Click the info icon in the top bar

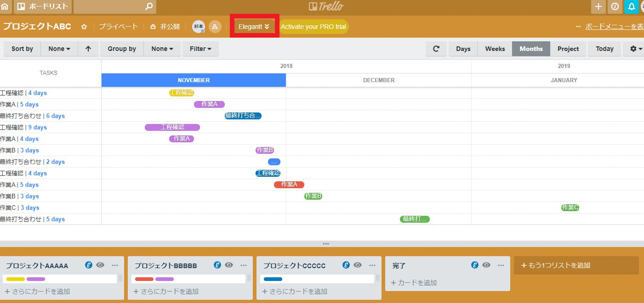(x=615, y=6)
